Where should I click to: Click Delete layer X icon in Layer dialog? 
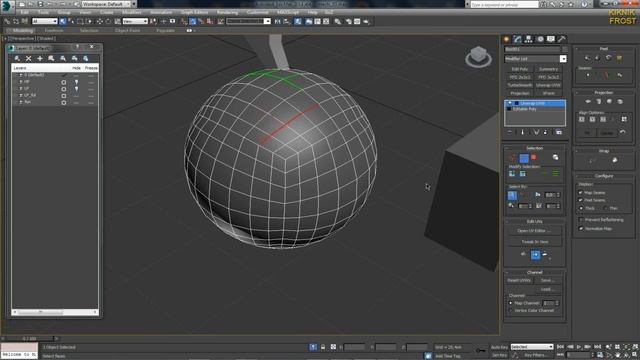29,58
